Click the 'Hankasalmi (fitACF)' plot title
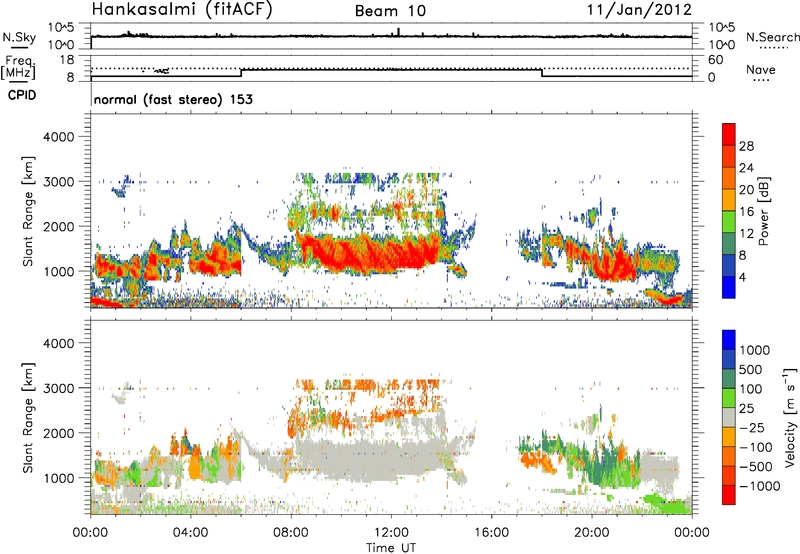The image size is (800, 554). (182, 10)
